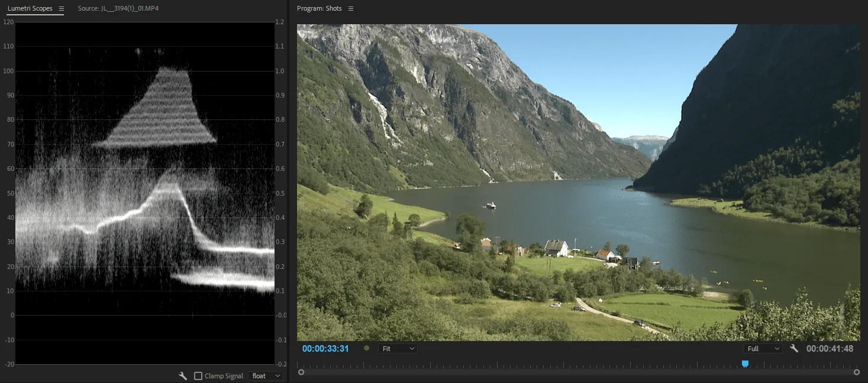Click the fjord video frame in Program Monitor
Image resolution: width=868 pixels, height=383 pixels.
click(x=578, y=182)
